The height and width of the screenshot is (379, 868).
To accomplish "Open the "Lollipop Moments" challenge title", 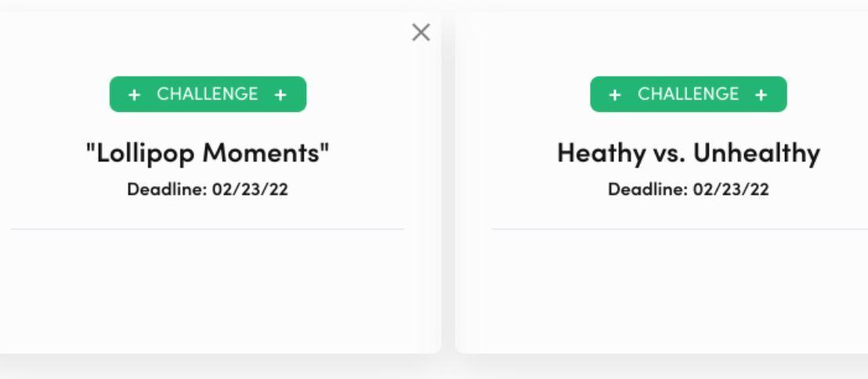I will pos(208,153).
